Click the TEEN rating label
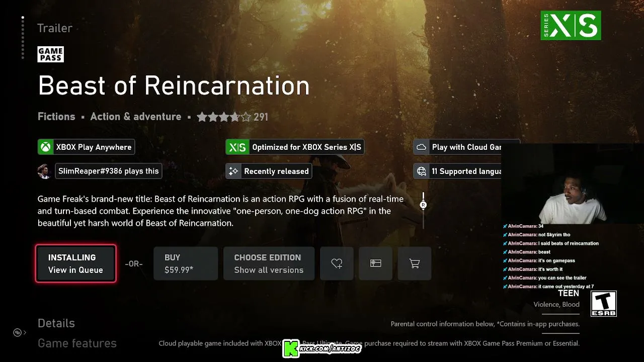The width and height of the screenshot is (644, 362). (569, 293)
